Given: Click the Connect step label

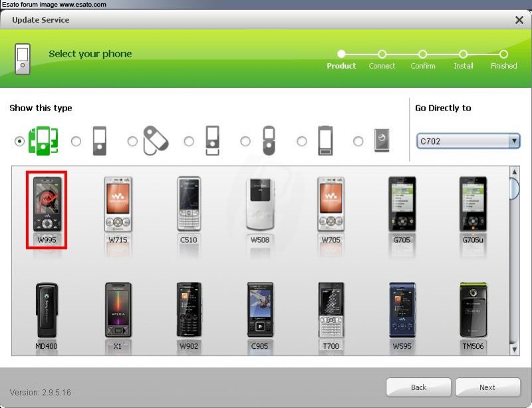Looking at the screenshot, I should point(382,66).
